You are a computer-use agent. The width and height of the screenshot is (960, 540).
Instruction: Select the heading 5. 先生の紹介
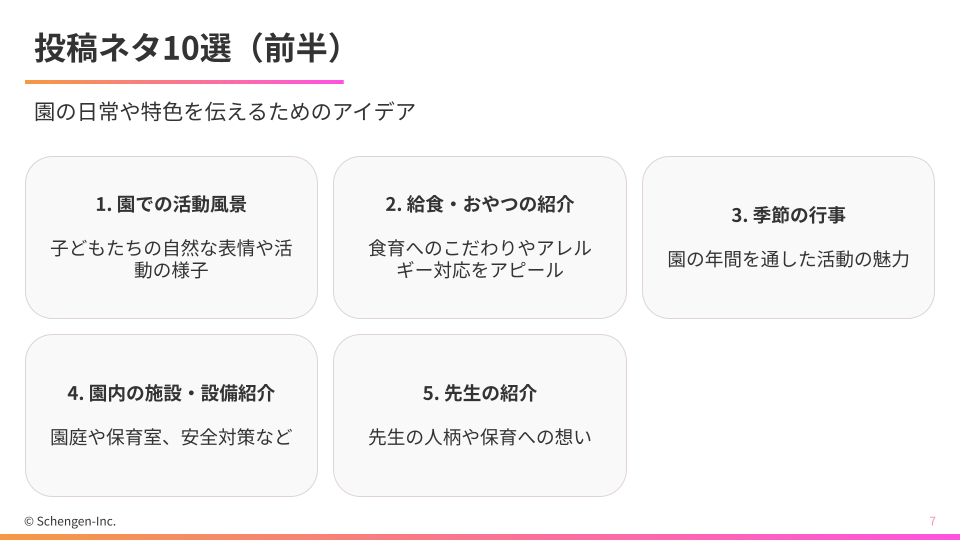[x=480, y=393]
